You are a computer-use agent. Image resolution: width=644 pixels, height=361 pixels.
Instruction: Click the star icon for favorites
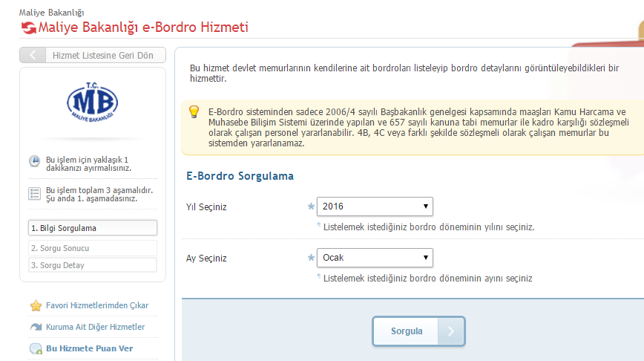tap(36, 305)
